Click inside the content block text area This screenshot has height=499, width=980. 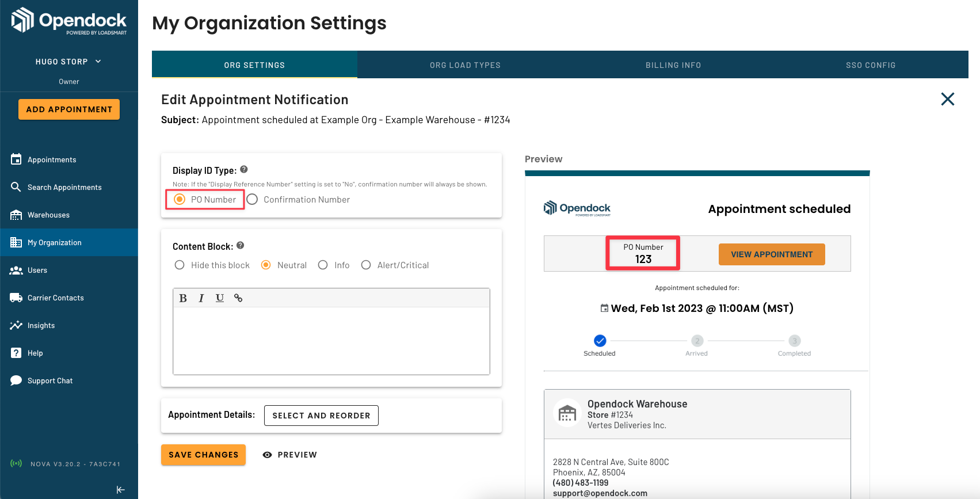pos(331,341)
